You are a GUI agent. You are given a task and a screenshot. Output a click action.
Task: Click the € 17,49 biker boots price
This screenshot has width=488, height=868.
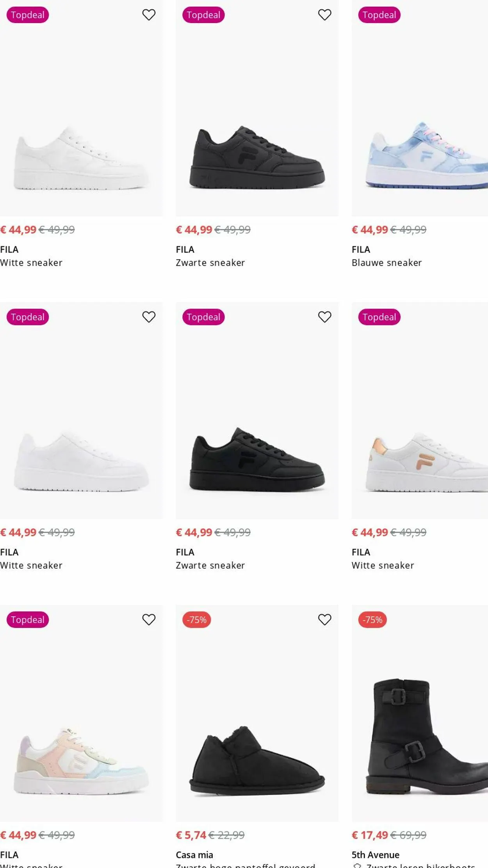(x=370, y=835)
